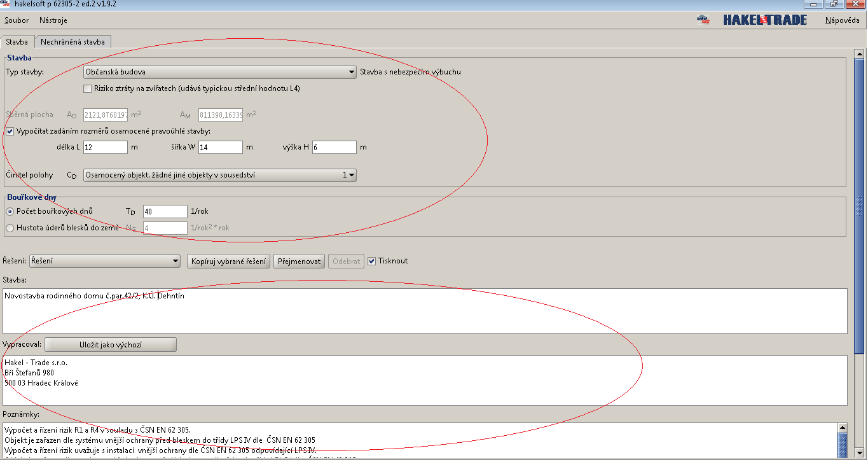Image resolution: width=868 pixels, height=460 pixels.
Task: Click the šířka W input field
Action: (221, 147)
